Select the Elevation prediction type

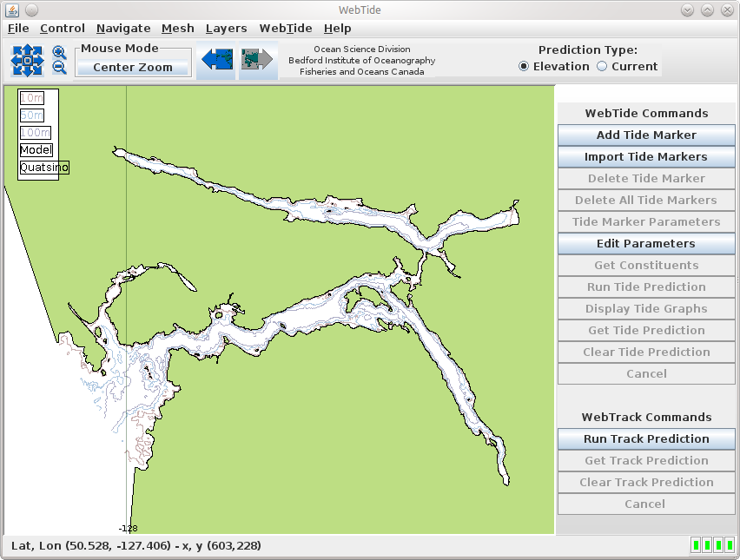pos(524,67)
